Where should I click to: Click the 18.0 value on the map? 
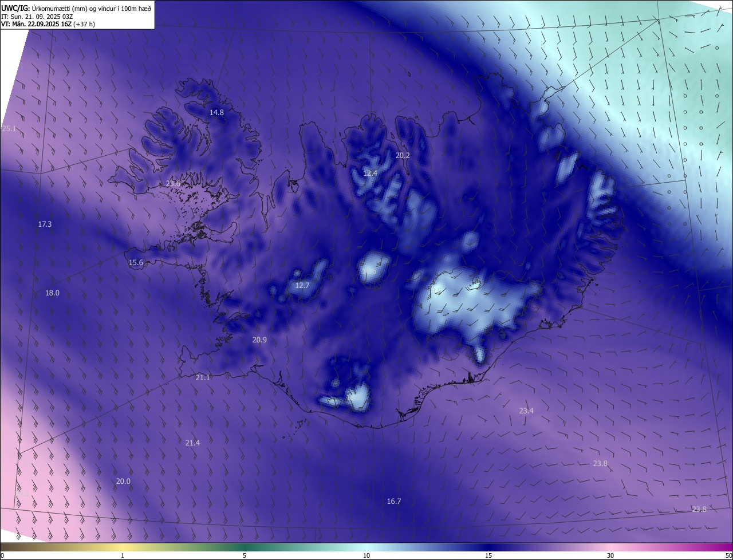pos(52,293)
